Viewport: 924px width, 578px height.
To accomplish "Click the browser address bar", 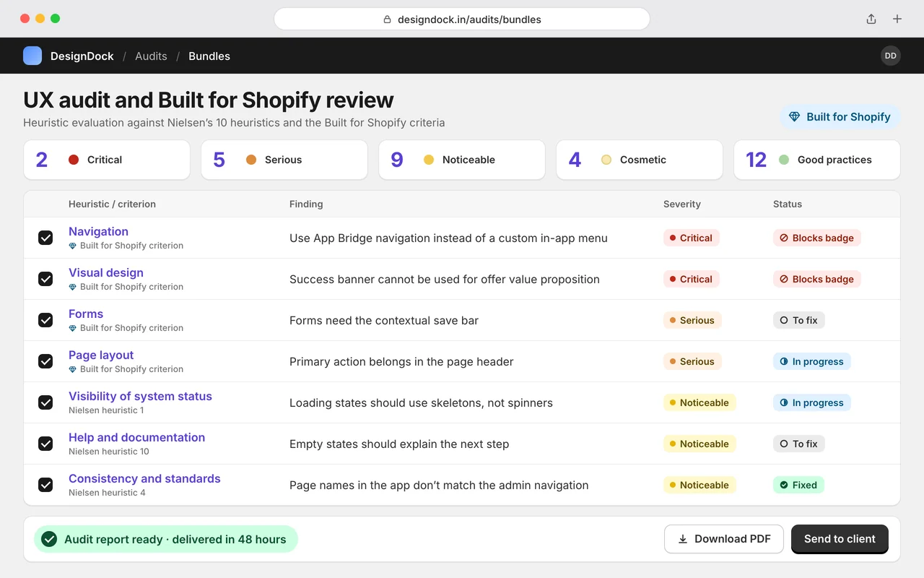I will [462, 19].
